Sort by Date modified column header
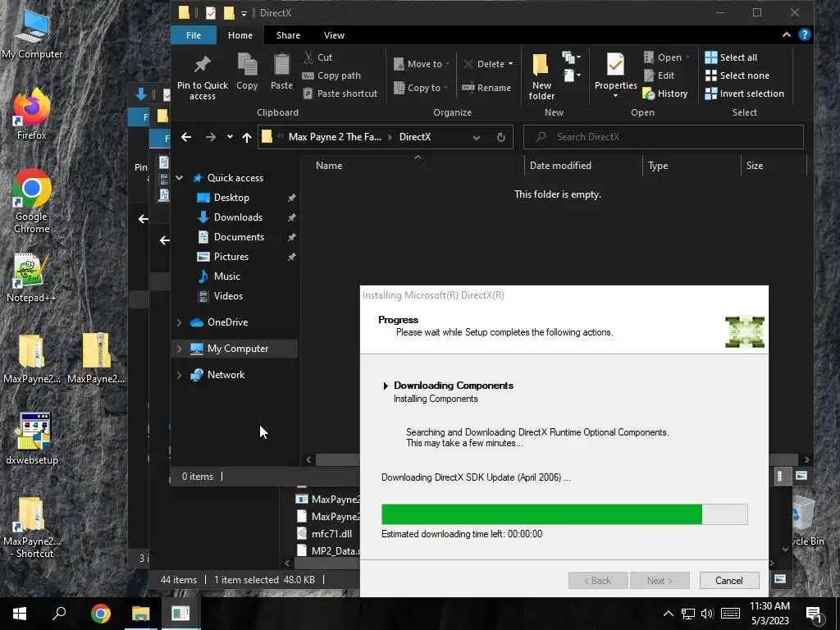The height and width of the screenshot is (630, 840). pyautogui.click(x=559, y=166)
